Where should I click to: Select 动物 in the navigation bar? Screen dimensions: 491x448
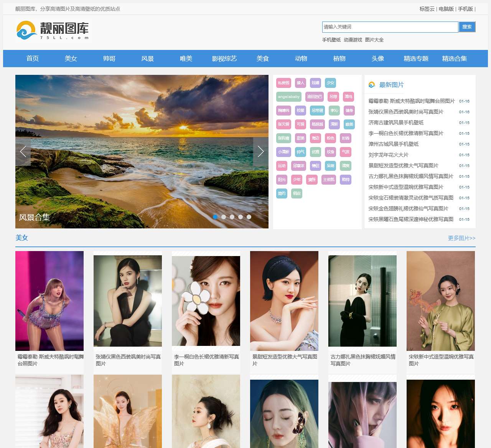click(301, 58)
